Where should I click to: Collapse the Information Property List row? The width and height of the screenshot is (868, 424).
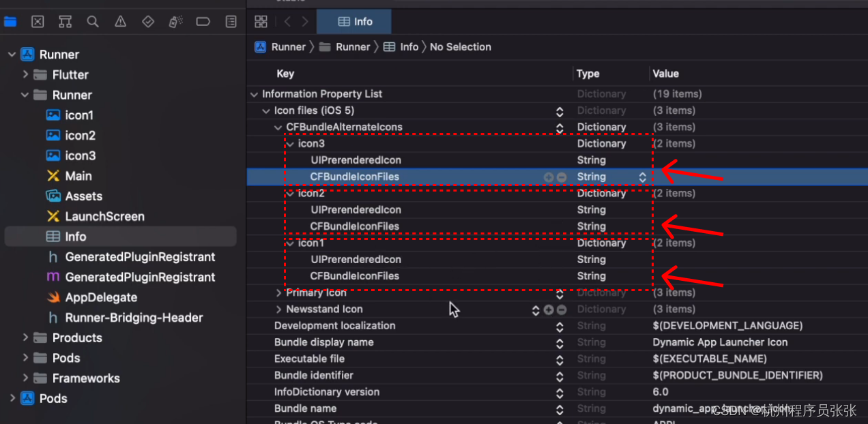[x=255, y=94]
